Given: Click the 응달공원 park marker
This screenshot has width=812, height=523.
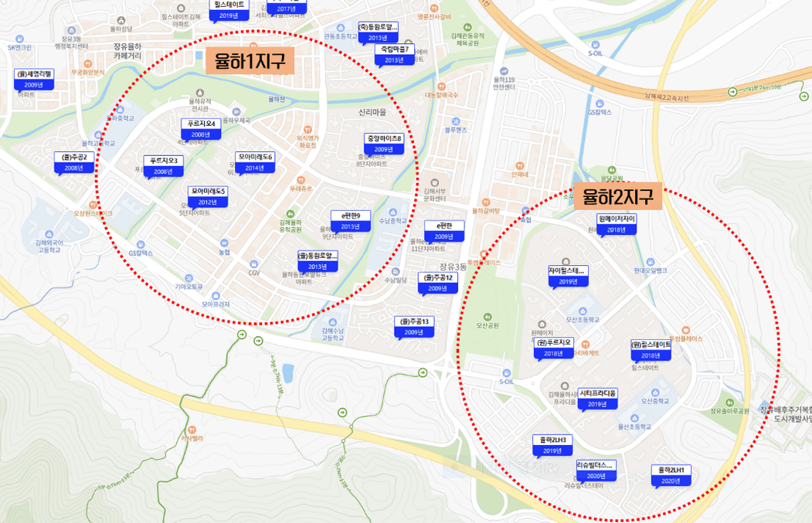Looking at the screenshot, I should (612, 170).
